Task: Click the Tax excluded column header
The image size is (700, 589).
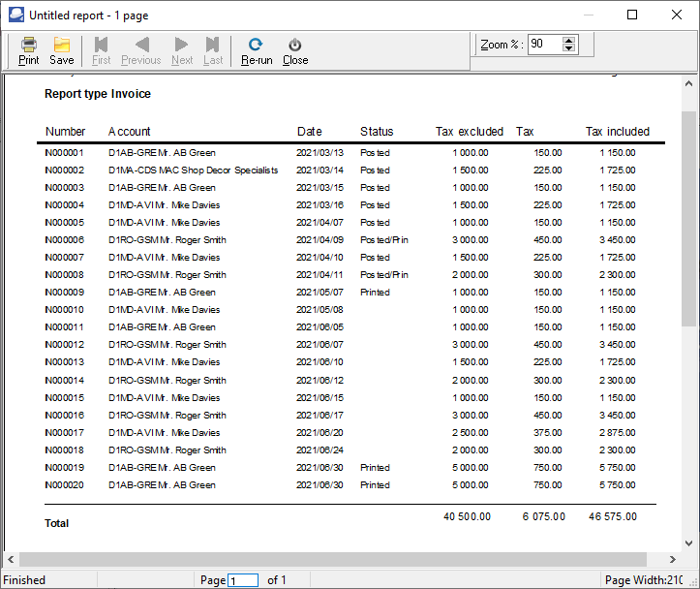Action: 470,132
